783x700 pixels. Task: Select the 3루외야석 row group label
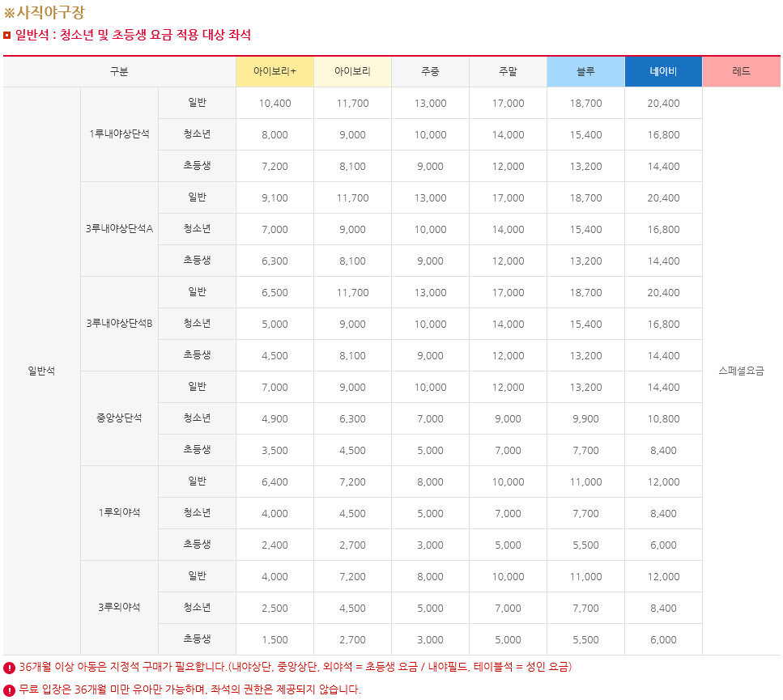tap(119, 608)
